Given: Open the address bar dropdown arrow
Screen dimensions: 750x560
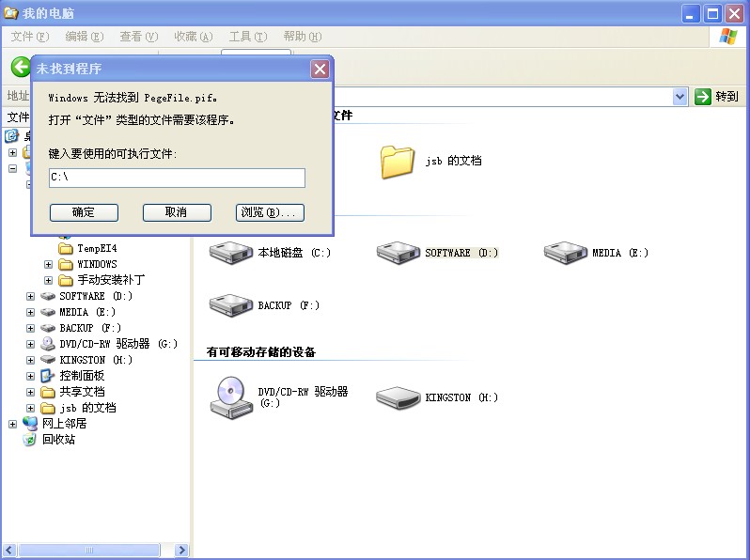Looking at the screenshot, I should [x=680, y=97].
